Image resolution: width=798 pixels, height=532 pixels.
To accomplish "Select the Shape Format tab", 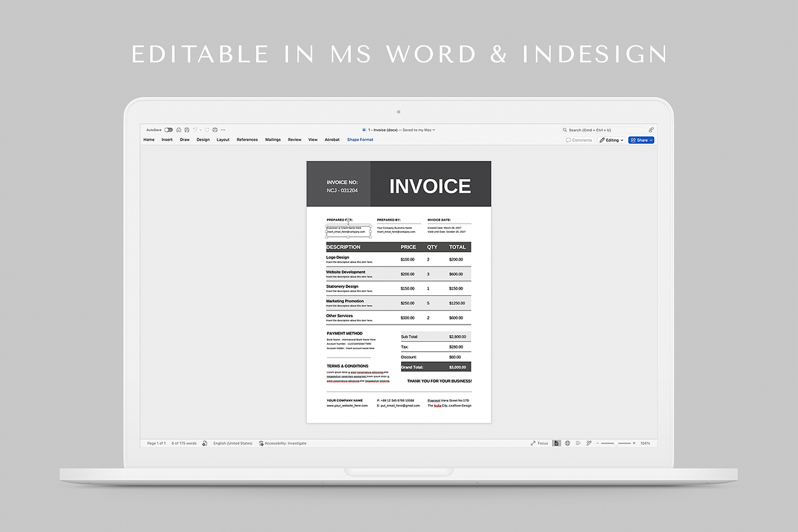I will [360, 140].
